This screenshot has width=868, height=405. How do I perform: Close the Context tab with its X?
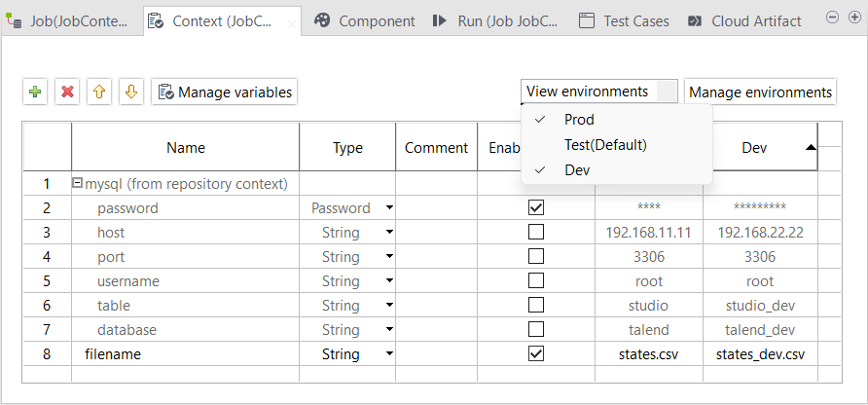point(293,22)
